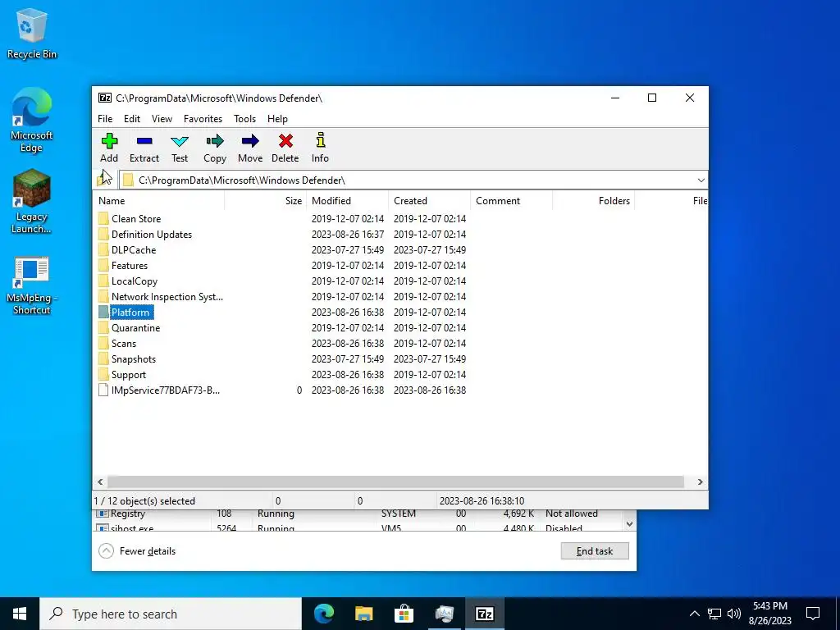Open the notification center

pos(813,614)
